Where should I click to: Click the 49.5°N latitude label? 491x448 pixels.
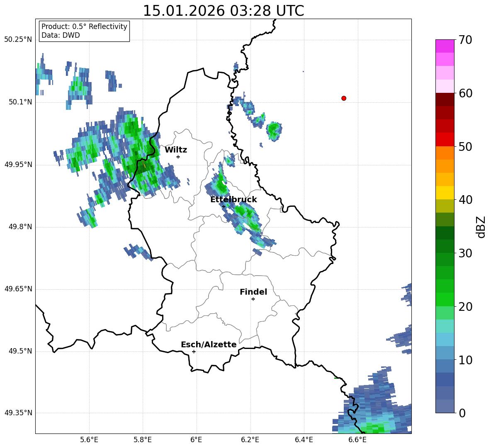point(20,351)
